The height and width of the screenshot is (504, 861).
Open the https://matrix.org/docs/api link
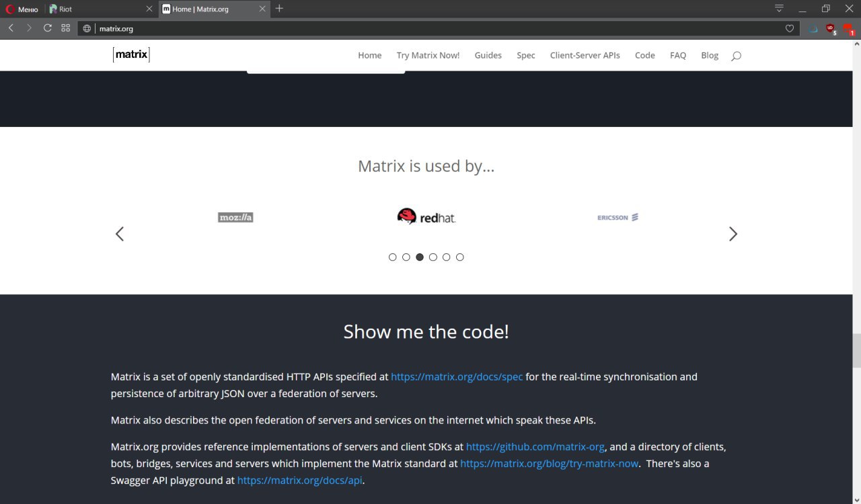pyautogui.click(x=300, y=480)
